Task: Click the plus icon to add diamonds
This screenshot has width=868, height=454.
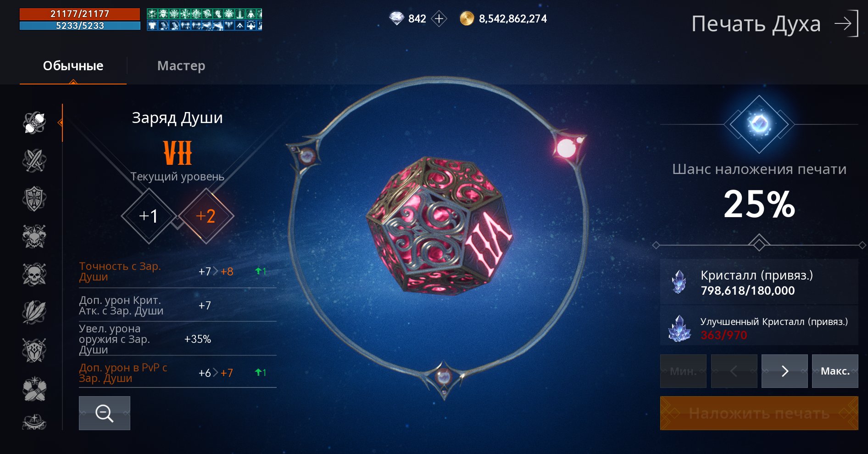Action: pos(439,19)
